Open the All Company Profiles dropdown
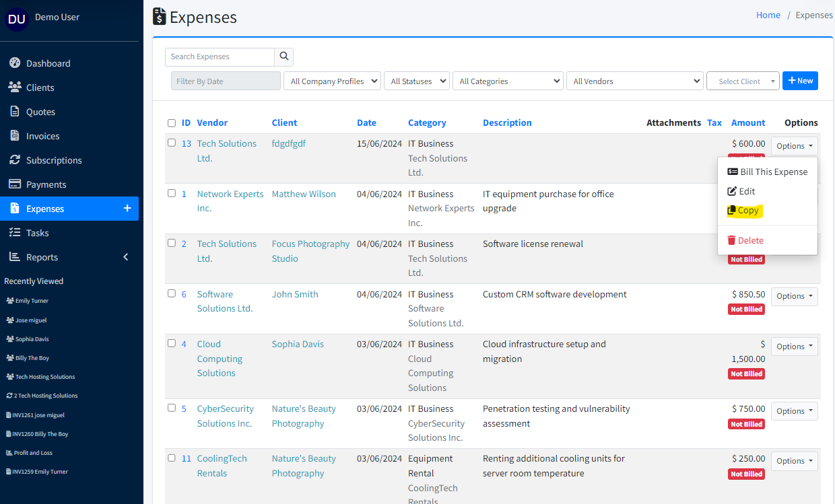The width and height of the screenshot is (835, 504). coord(332,81)
